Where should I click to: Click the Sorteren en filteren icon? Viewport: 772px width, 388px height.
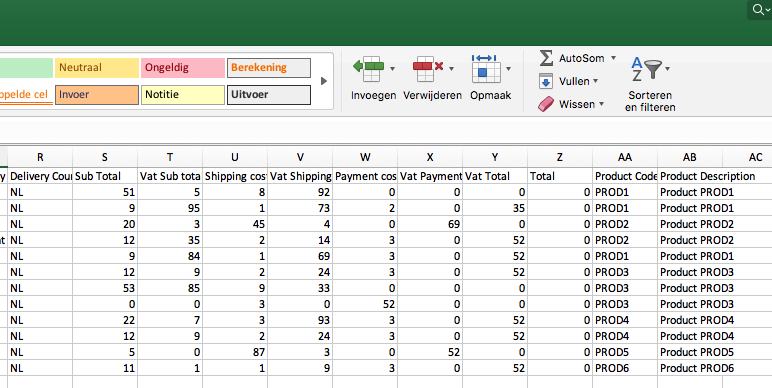pyautogui.click(x=646, y=69)
